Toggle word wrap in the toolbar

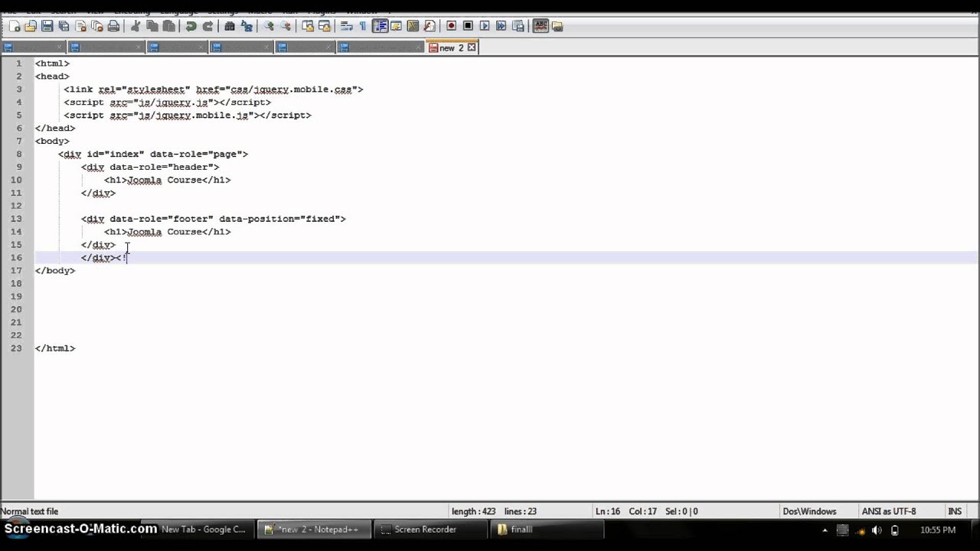346,26
